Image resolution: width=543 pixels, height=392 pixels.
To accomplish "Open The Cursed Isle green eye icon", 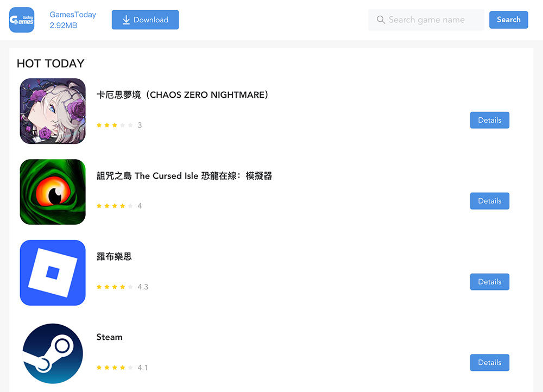I will pyautogui.click(x=53, y=192).
